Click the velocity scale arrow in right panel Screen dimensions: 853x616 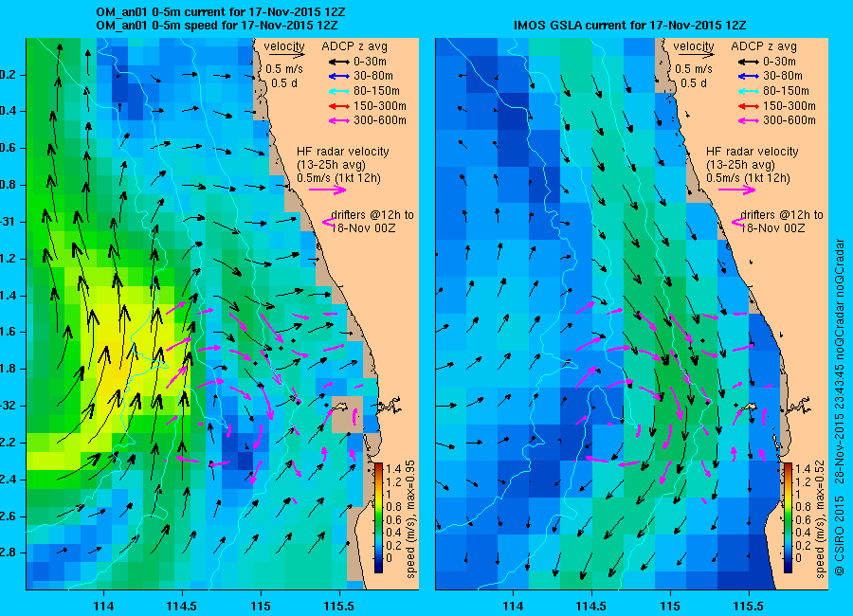[x=696, y=55]
